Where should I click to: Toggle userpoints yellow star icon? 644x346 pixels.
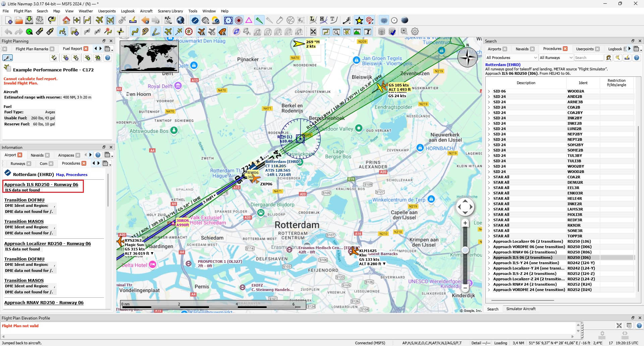[x=359, y=20]
